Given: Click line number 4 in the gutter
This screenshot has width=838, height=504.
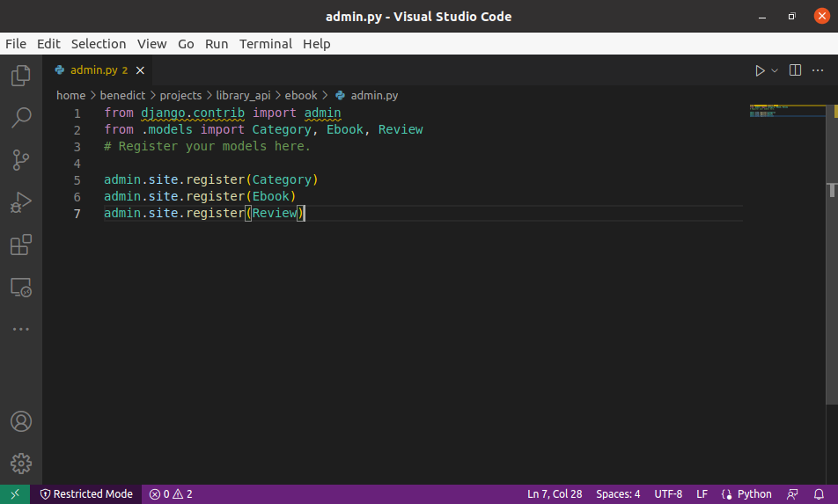Looking at the screenshot, I should tap(77, 164).
